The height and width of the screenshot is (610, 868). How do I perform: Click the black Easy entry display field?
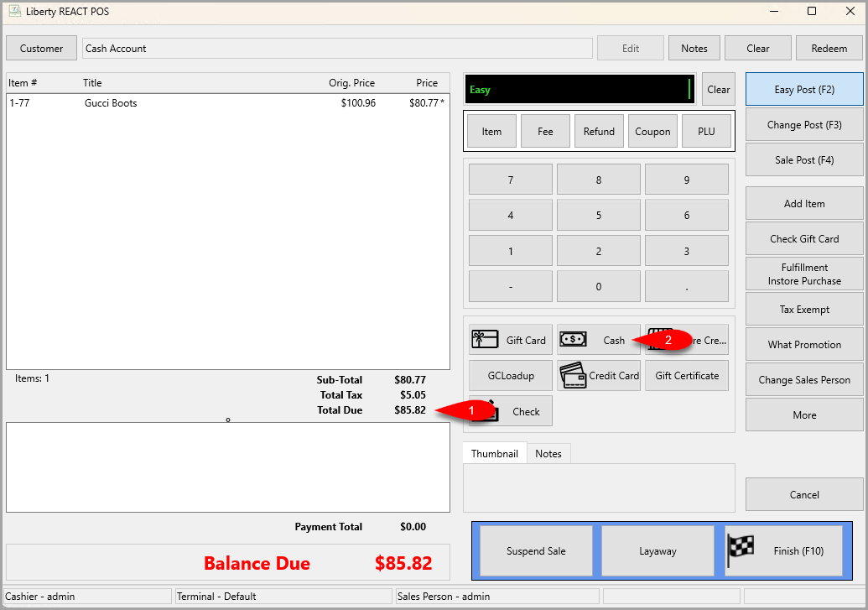(580, 89)
